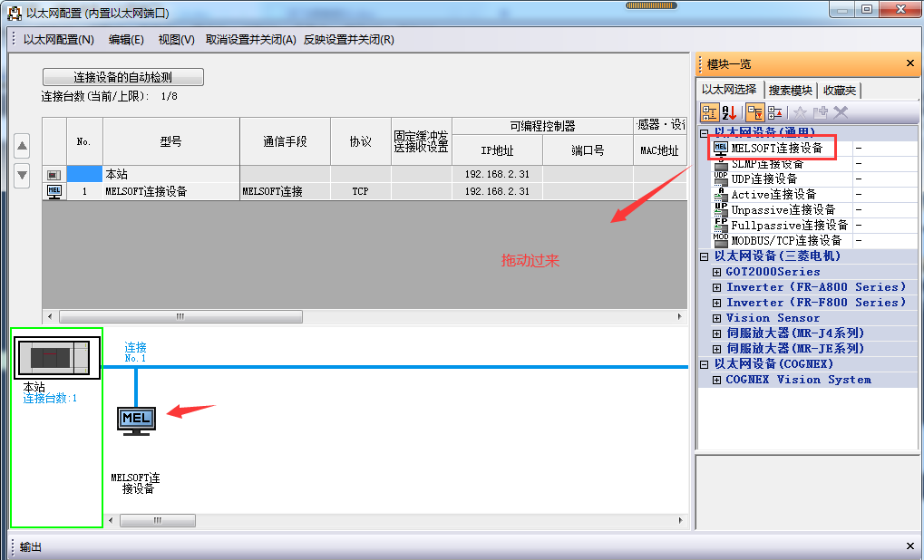The width and height of the screenshot is (924, 560).
Task: Select the UDP连接设备 icon in module list
Action: click(x=721, y=179)
